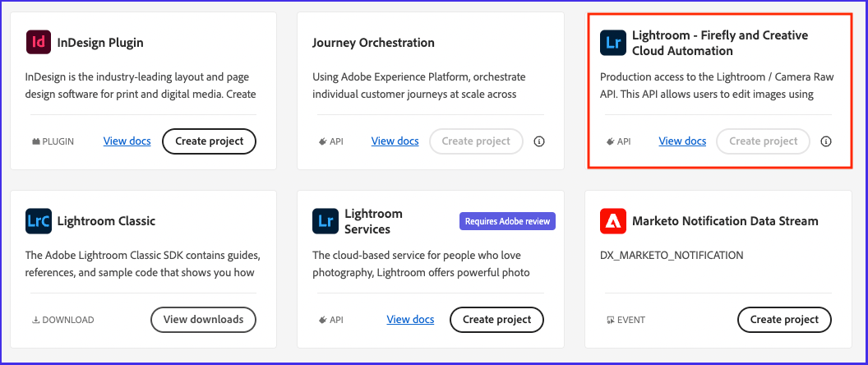Click Lightroom / Camera Raw API description

pyautogui.click(x=717, y=85)
